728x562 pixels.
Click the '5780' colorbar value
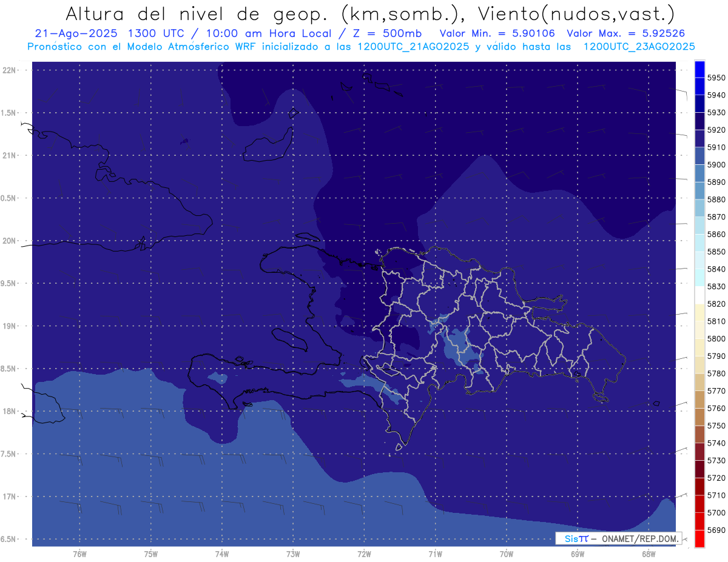pos(716,373)
